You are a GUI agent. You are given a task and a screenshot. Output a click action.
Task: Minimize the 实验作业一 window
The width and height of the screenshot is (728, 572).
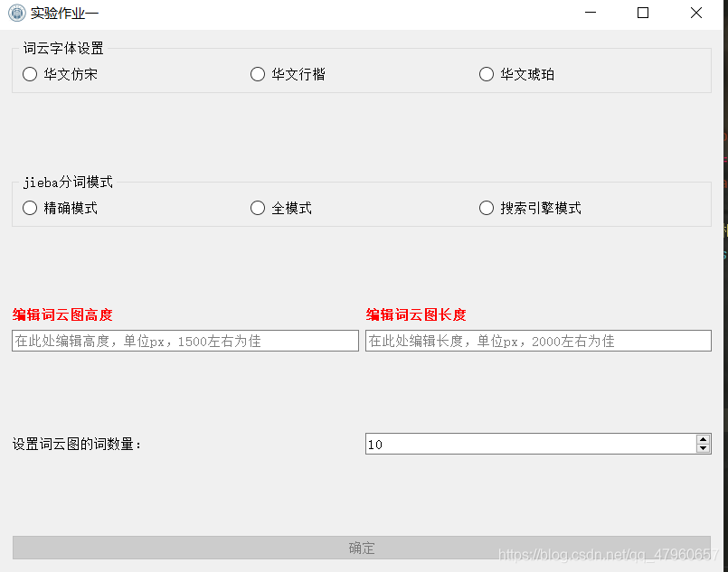point(591,13)
